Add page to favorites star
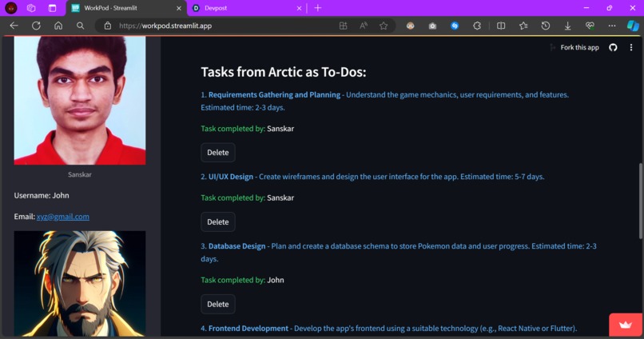Screen dimensions: 644x339 tap(384, 26)
